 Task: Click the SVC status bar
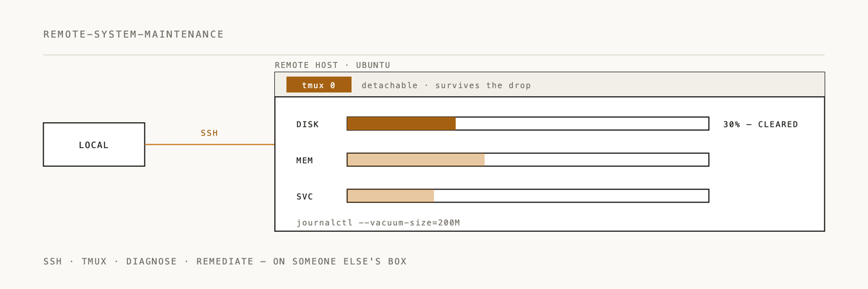point(528,196)
